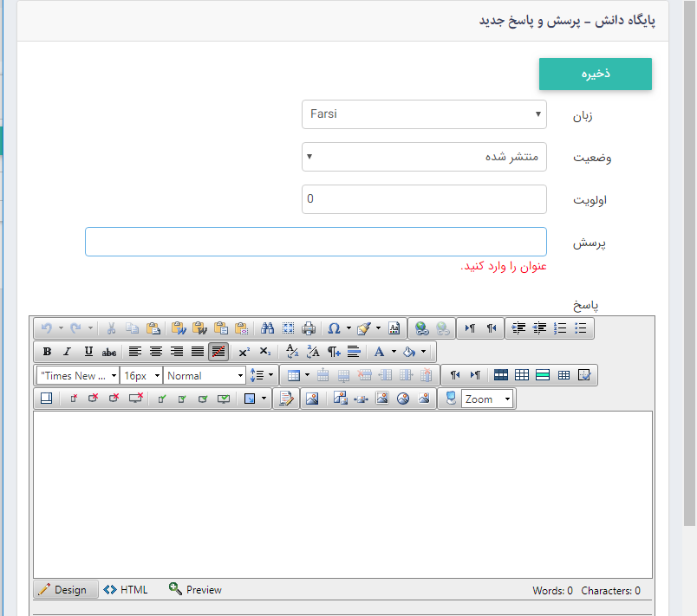Open the font name dropdown Times New
This screenshot has height=616, width=697.
tap(78, 375)
